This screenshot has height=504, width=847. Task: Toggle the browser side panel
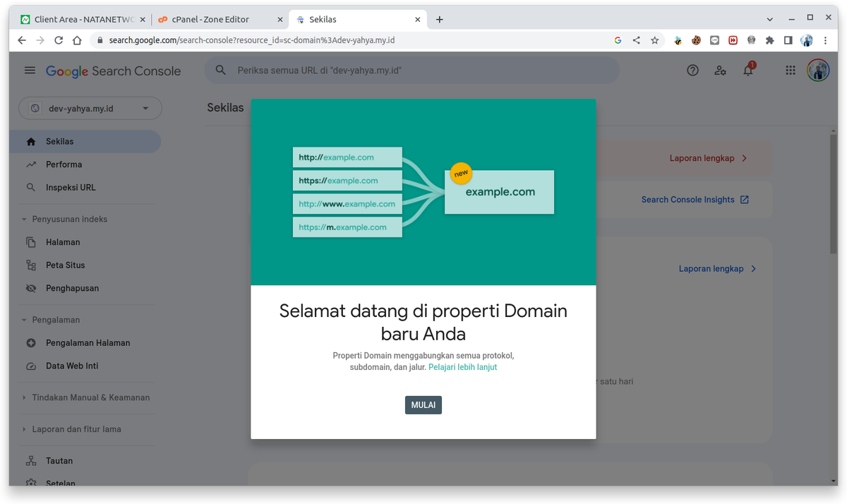click(788, 40)
